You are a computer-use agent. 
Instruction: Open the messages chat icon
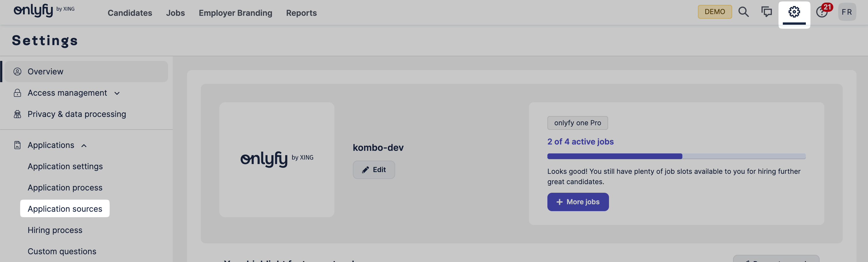tap(766, 12)
